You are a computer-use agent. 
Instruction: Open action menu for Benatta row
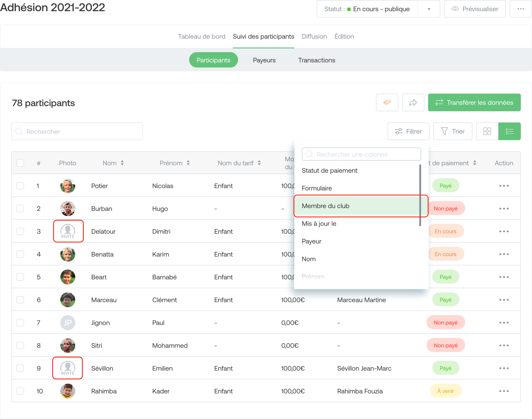pyautogui.click(x=504, y=254)
